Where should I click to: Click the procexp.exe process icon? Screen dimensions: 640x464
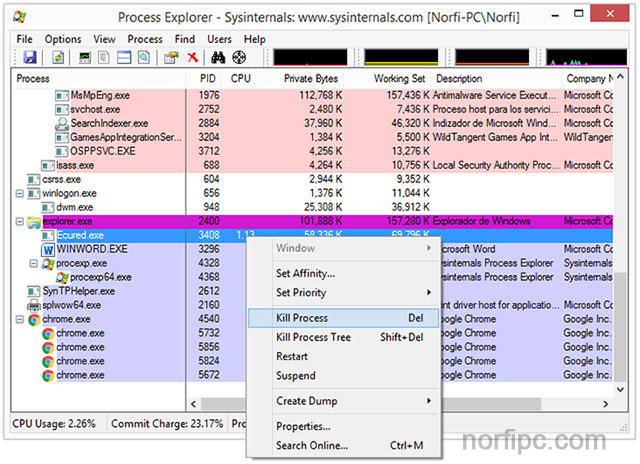tap(48, 264)
